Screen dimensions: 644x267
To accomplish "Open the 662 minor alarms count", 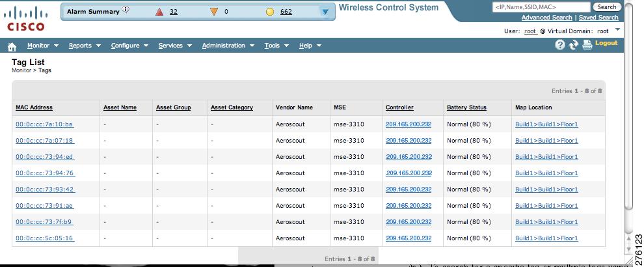I will click(x=286, y=12).
